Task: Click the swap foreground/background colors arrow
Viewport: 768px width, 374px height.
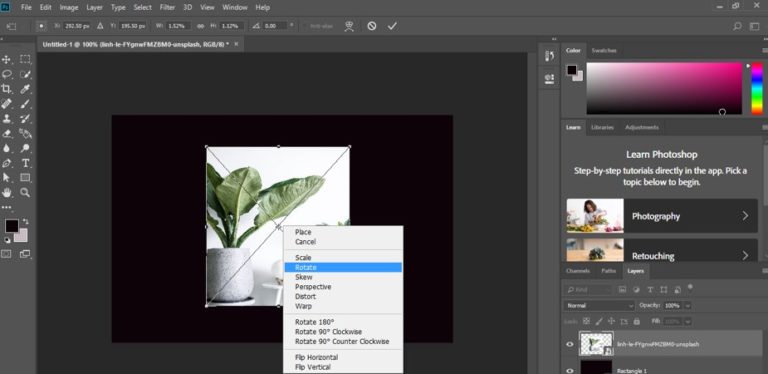Action: click(25, 222)
